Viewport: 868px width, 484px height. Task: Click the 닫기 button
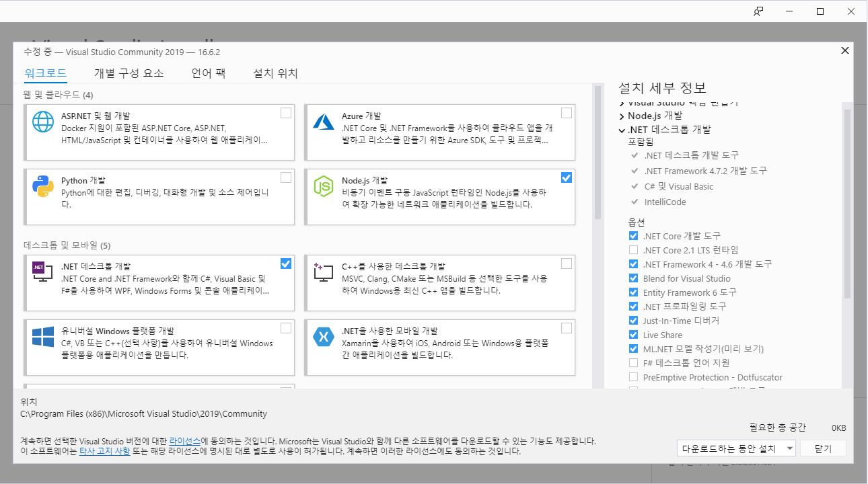[x=824, y=448]
